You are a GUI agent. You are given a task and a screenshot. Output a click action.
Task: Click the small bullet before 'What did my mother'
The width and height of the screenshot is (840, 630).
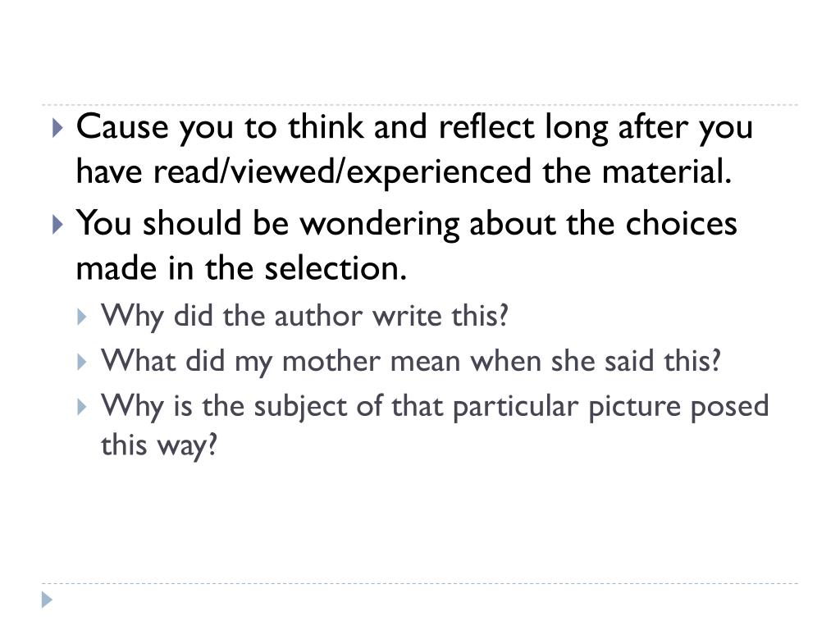coord(81,362)
